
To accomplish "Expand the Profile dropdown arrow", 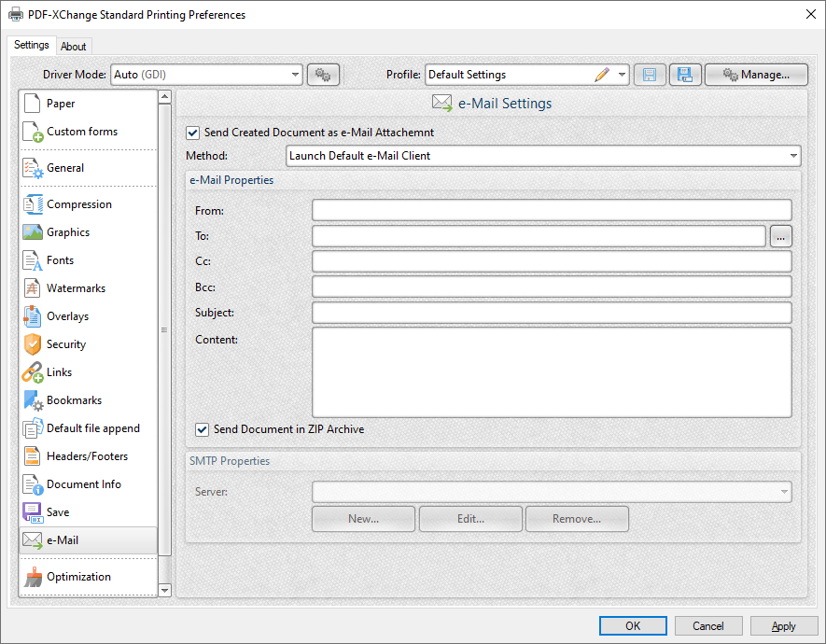I will [623, 75].
